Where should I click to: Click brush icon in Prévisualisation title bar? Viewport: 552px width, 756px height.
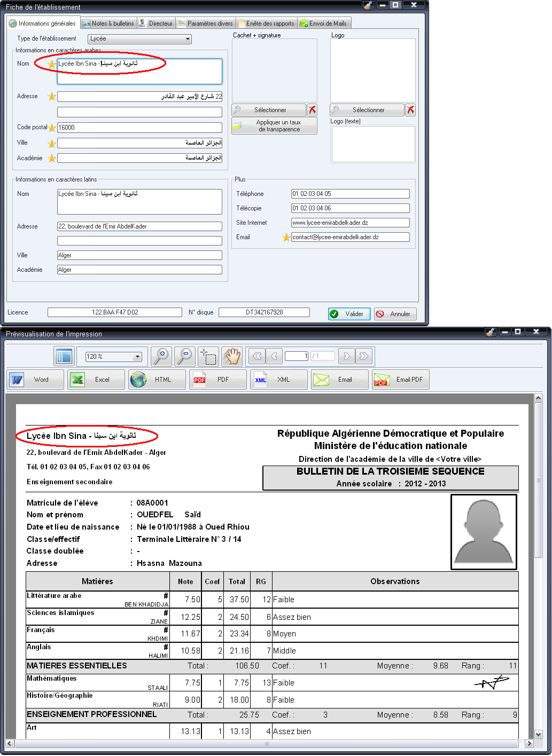(x=491, y=332)
